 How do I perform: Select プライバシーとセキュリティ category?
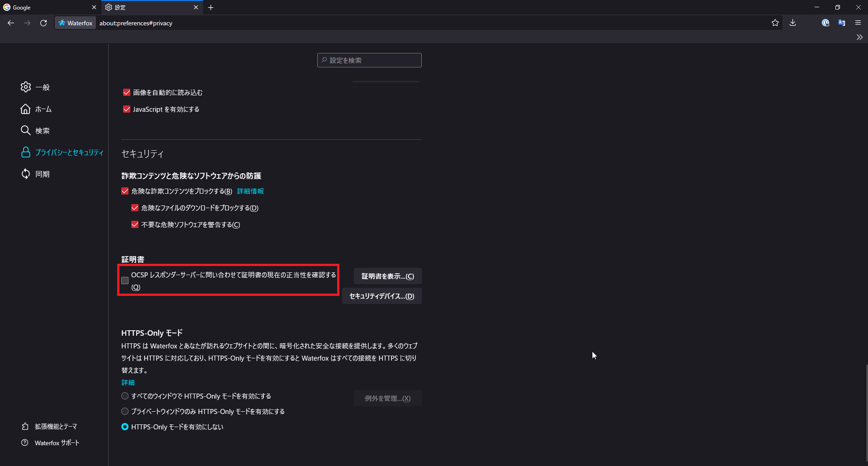click(x=62, y=152)
